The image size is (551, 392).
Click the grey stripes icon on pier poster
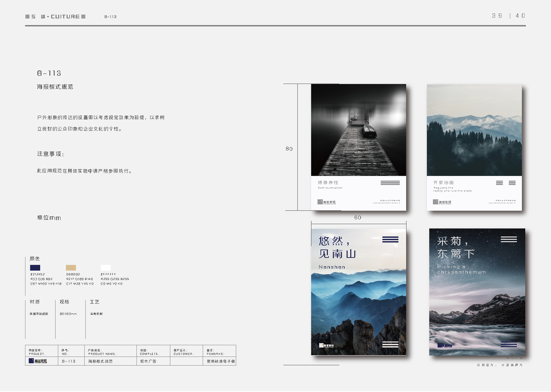click(x=390, y=183)
